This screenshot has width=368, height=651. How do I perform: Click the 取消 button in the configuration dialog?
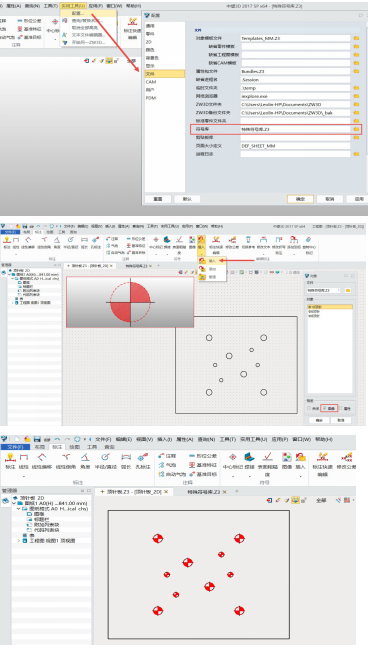click(x=330, y=199)
